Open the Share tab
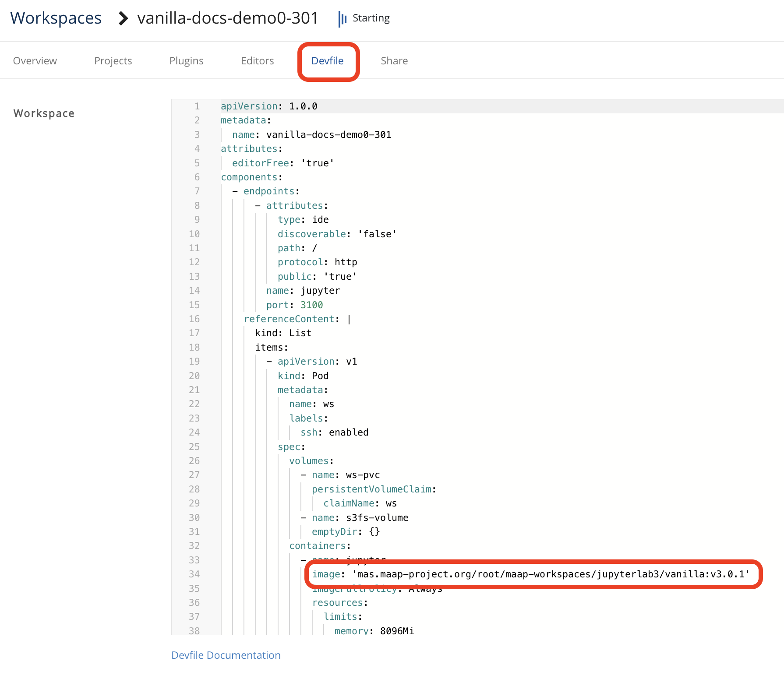The width and height of the screenshot is (784, 696). pyautogui.click(x=394, y=61)
